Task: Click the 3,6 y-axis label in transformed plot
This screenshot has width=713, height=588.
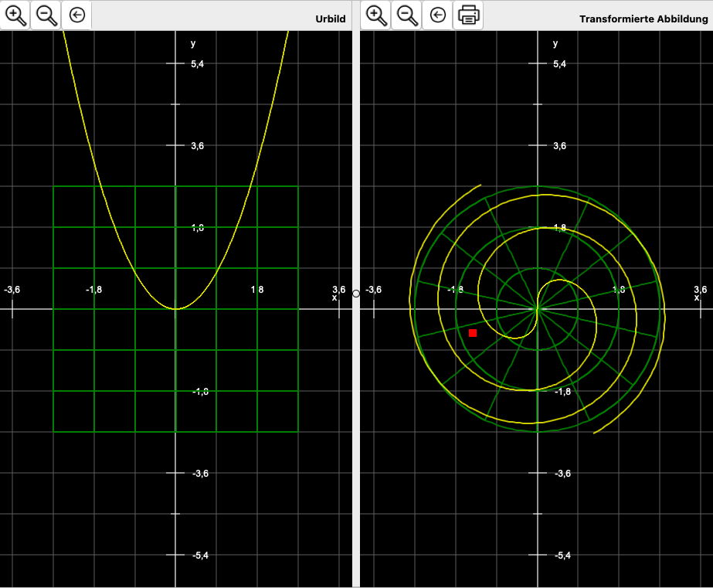Action: tap(561, 146)
